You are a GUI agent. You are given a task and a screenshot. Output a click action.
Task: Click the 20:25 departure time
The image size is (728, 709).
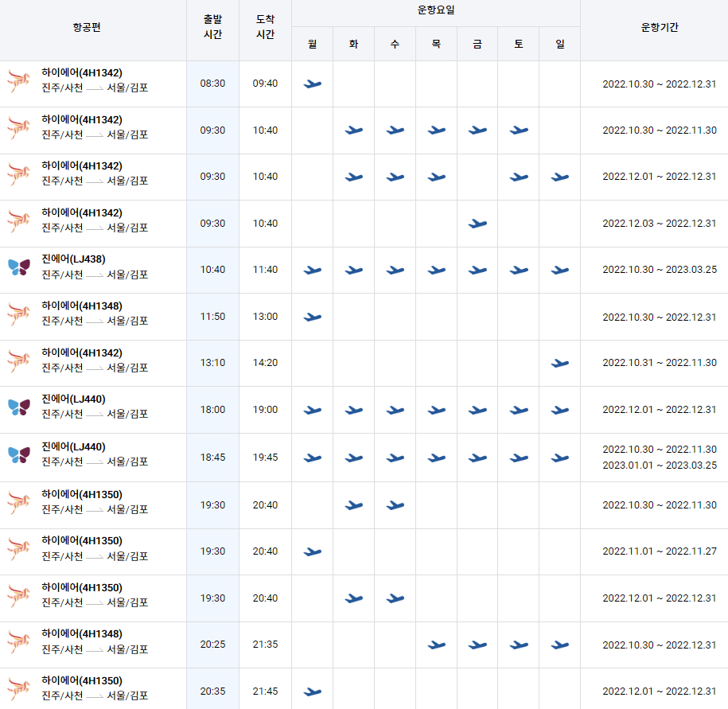pos(212,645)
